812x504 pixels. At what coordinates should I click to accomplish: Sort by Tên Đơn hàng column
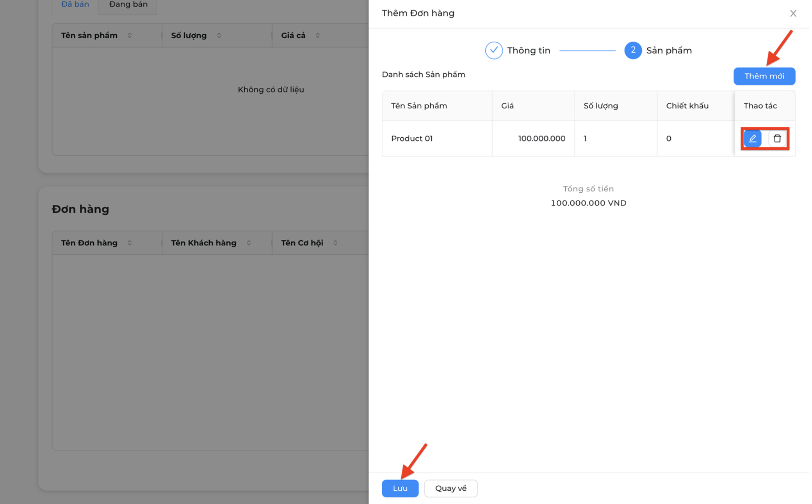point(130,243)
